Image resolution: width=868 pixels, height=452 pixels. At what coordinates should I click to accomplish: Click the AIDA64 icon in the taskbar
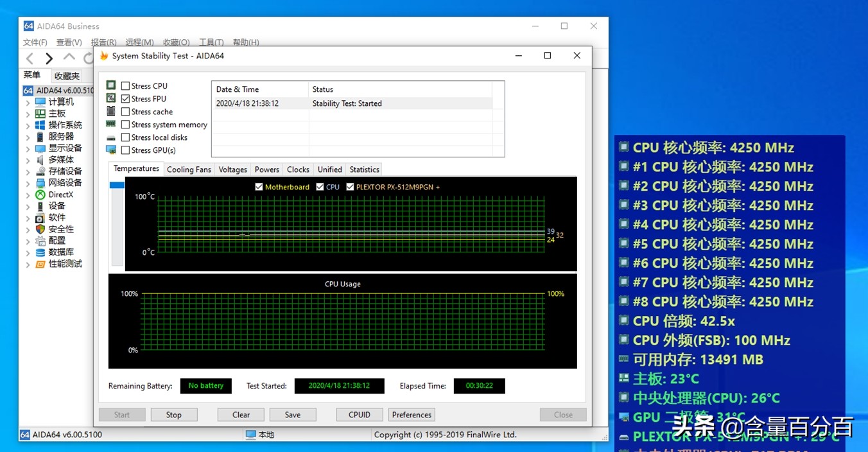(x=27, y=434)
